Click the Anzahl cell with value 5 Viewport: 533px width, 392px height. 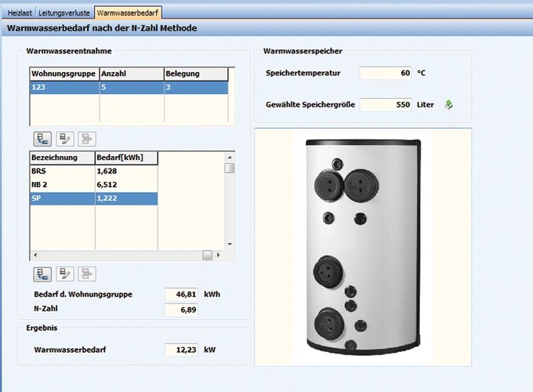click(132, 87)
